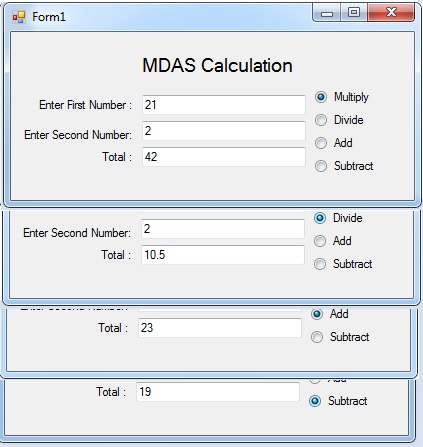Maximize the Form1 window
423x447 pixels.
pyautogui.click(x=354, y=13)
